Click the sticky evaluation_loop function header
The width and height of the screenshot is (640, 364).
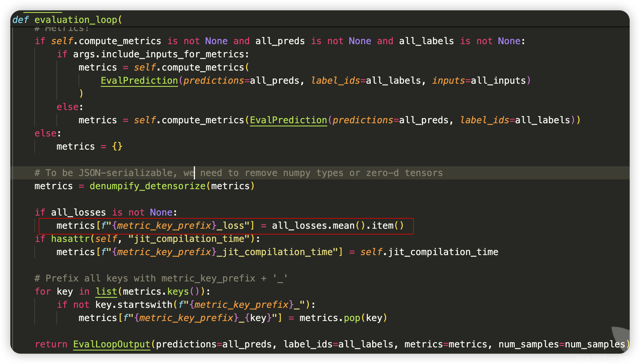click(76, 20)
